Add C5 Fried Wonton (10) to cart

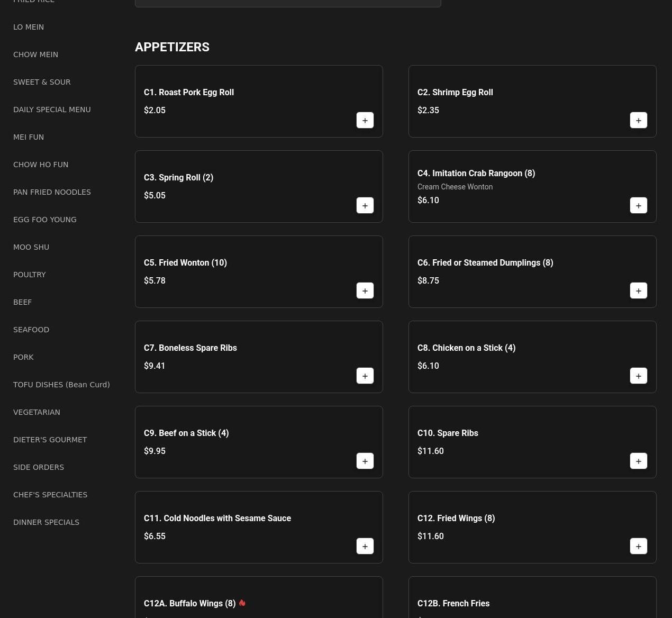click(x=365, y=290)
